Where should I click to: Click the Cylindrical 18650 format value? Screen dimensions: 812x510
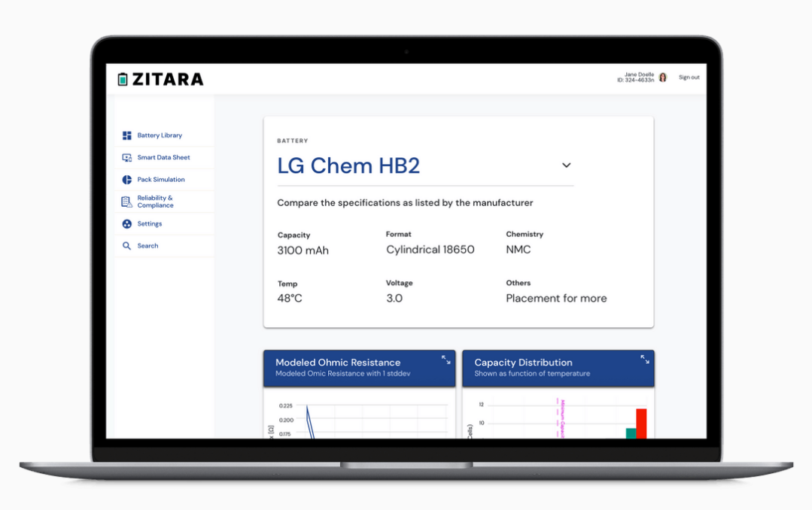430,250
